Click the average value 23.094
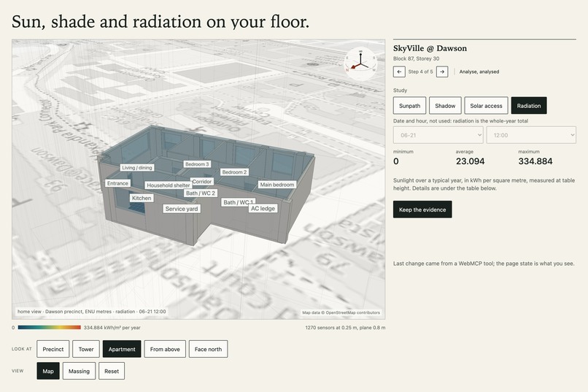588x392 pixels. click(471, 161)
